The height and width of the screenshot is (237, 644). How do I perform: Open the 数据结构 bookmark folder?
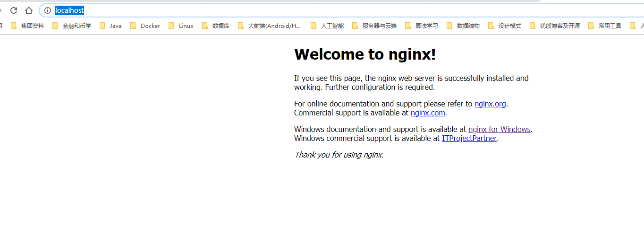(x=463, y=26)
